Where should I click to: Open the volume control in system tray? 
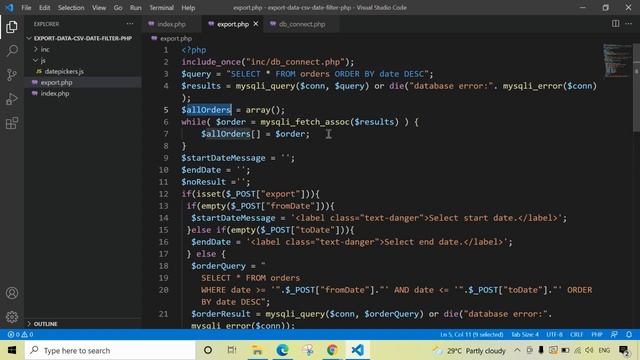pos(589,350)
